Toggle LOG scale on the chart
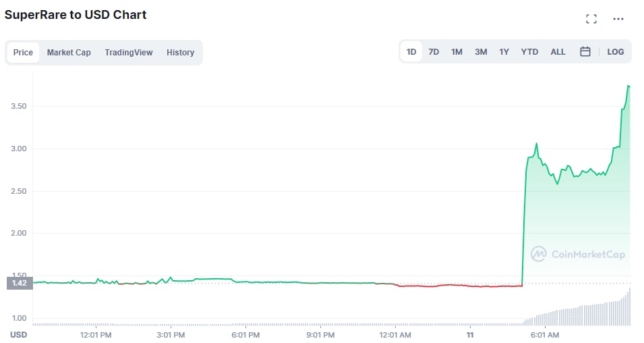 point(615,51)
